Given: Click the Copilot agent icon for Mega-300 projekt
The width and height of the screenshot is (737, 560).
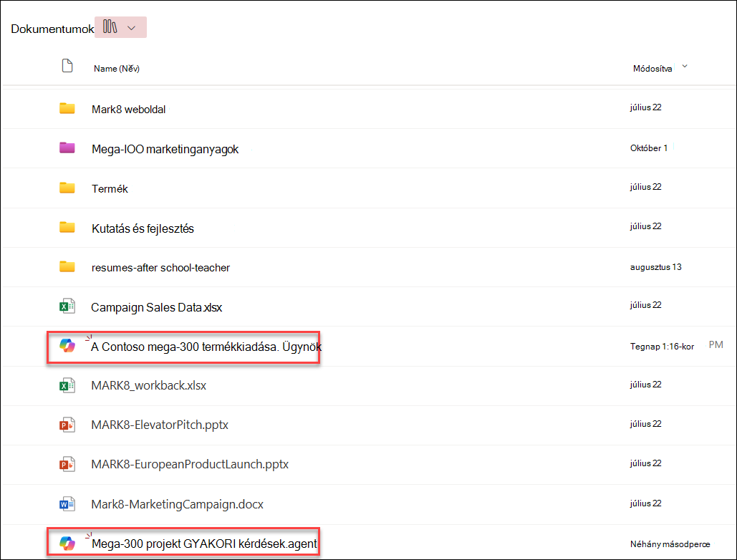Looking at the screenshot, I should (x=67, y=543).
